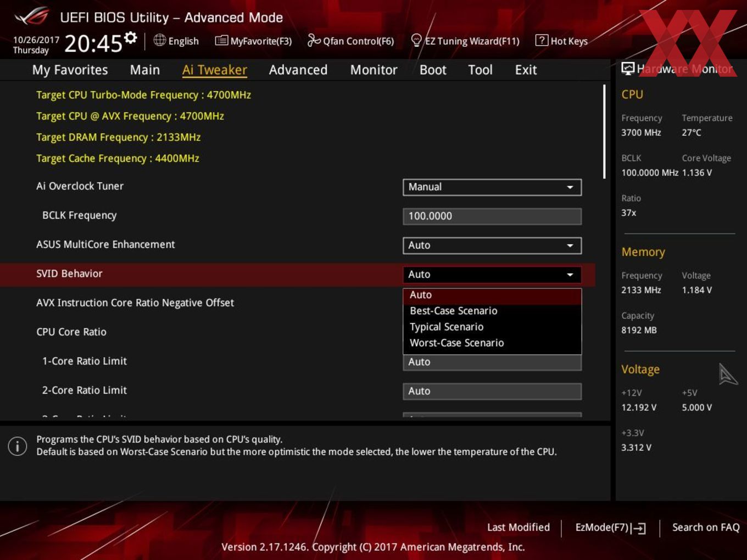
Task: Click +12V reading 12.192 V
Action: (x=639, y=407)
